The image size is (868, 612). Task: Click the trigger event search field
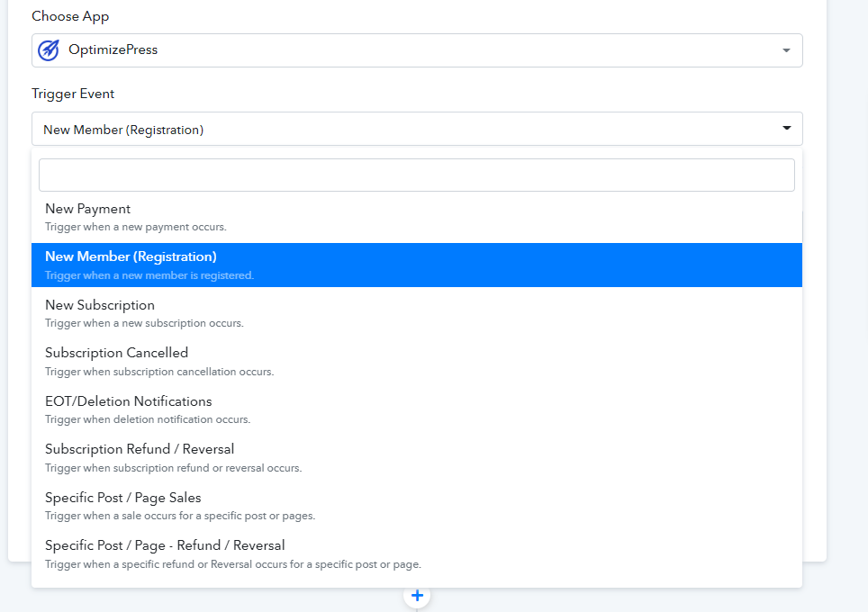(x=416, y=175)
